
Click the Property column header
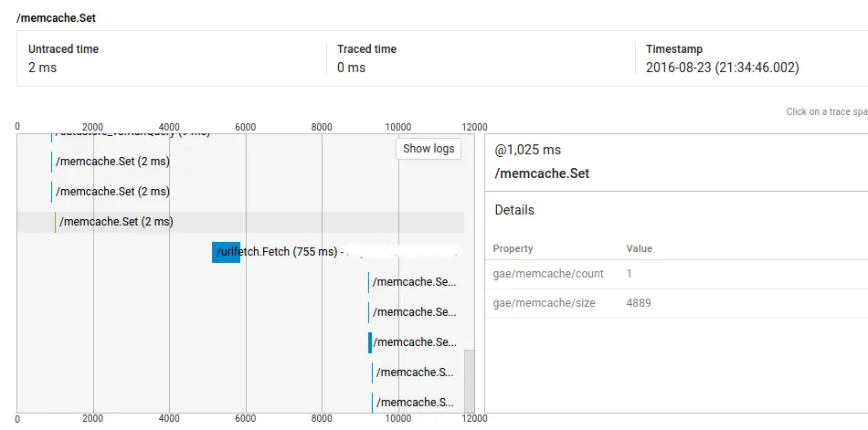point(513,248)
